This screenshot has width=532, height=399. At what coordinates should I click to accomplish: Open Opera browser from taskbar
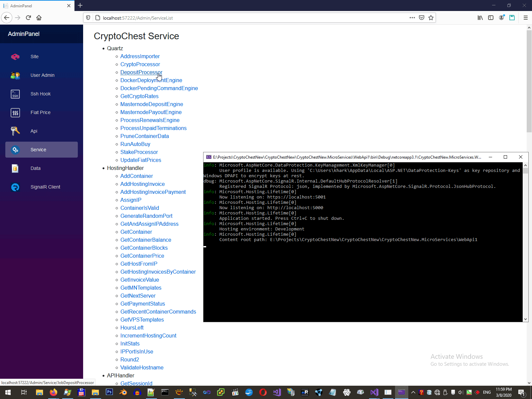tap(263, 392)
